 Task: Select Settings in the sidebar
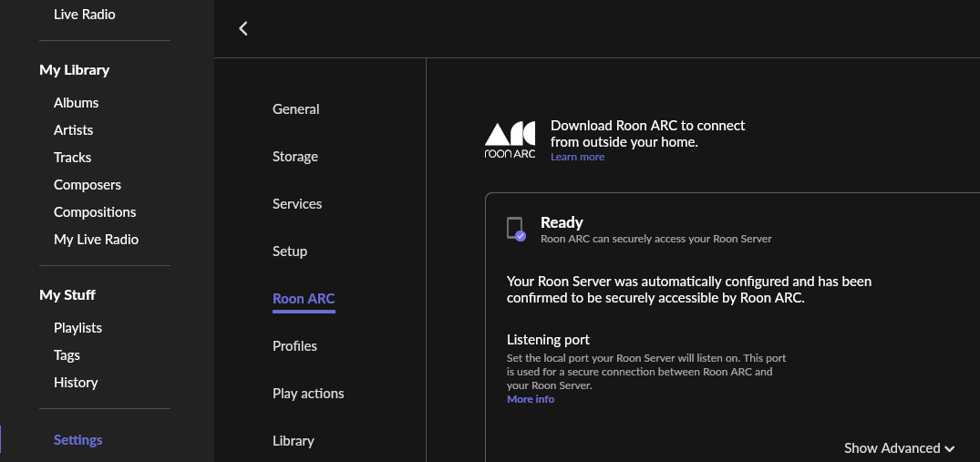78,440
